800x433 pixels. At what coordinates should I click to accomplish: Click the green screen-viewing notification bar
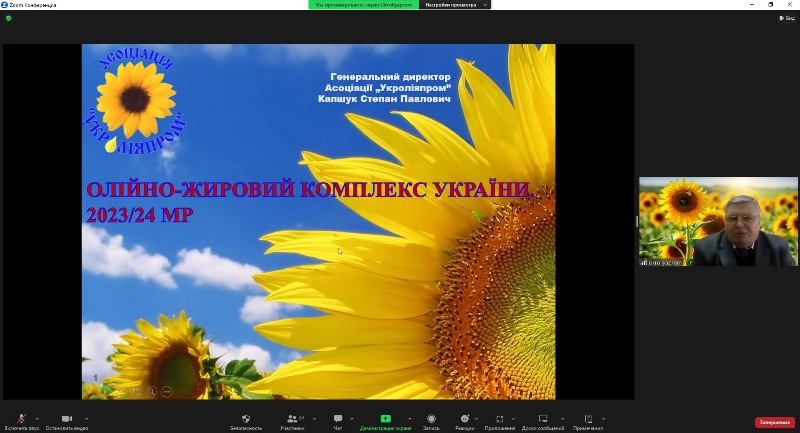click(x=364, y=5)
